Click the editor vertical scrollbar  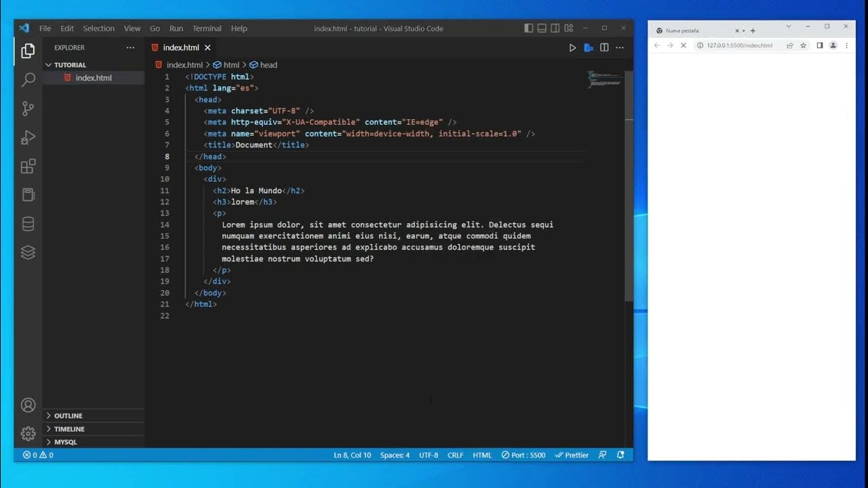[629, 186]
